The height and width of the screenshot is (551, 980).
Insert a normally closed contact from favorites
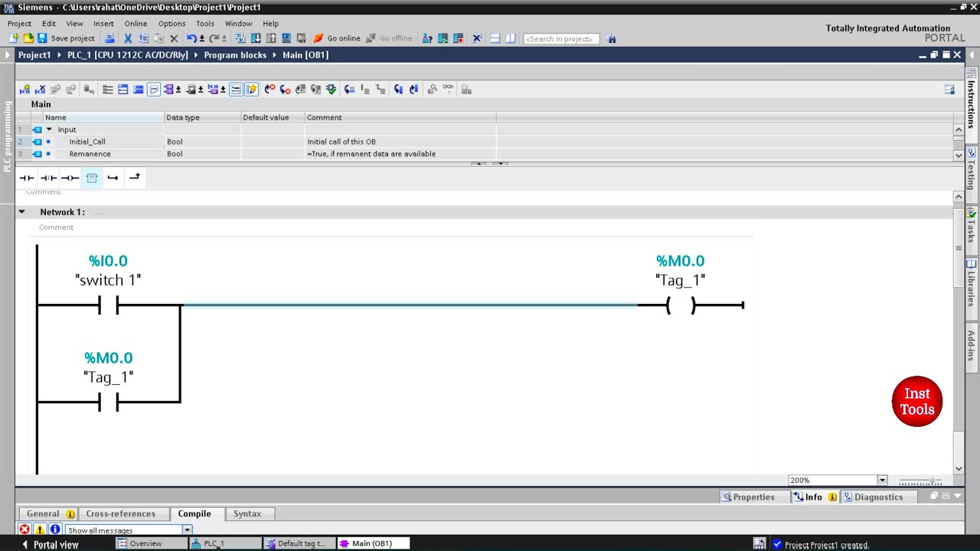48,178
